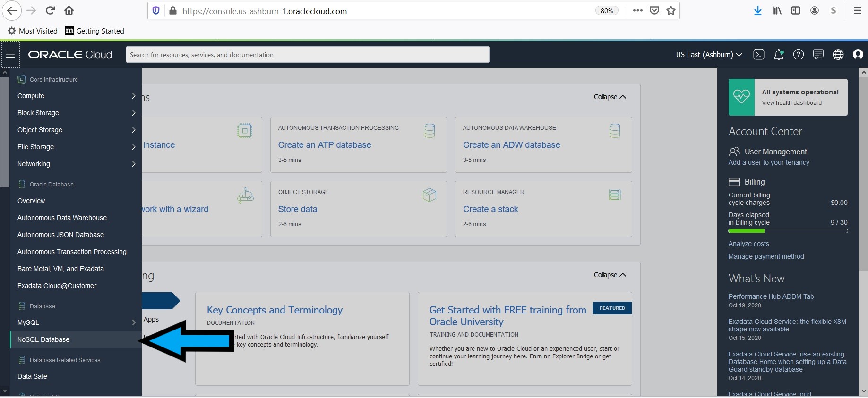Open the user profile avatar menu

858,55
